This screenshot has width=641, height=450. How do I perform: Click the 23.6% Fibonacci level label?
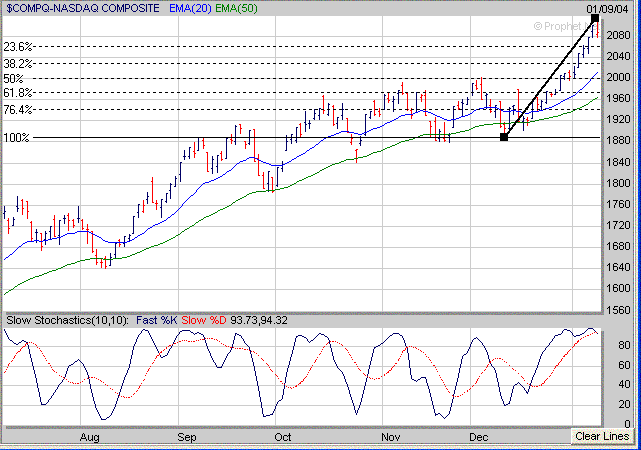18,47
